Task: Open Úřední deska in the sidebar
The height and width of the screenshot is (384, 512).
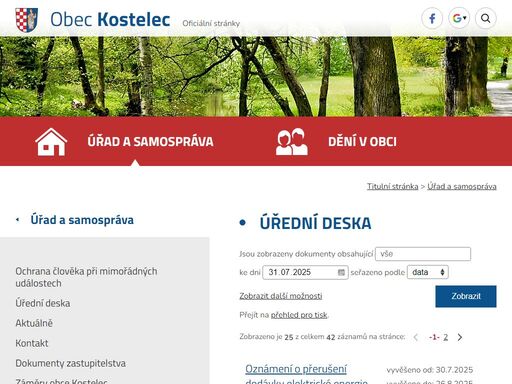Action: 43,303
